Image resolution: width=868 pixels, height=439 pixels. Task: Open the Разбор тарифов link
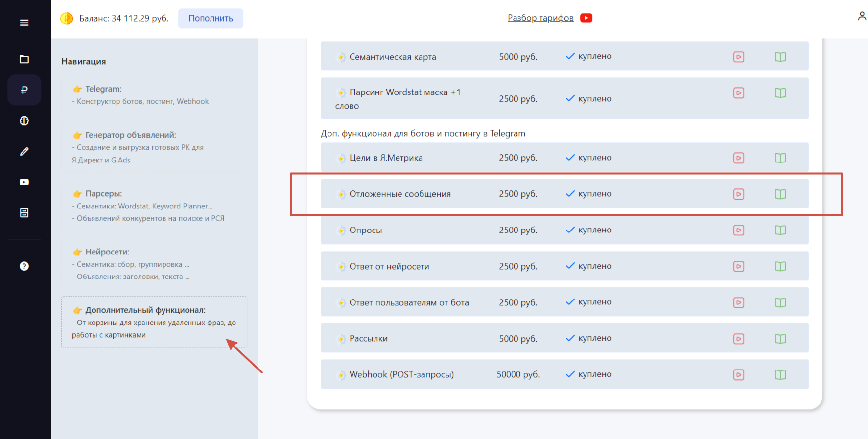tap(540, 18)
